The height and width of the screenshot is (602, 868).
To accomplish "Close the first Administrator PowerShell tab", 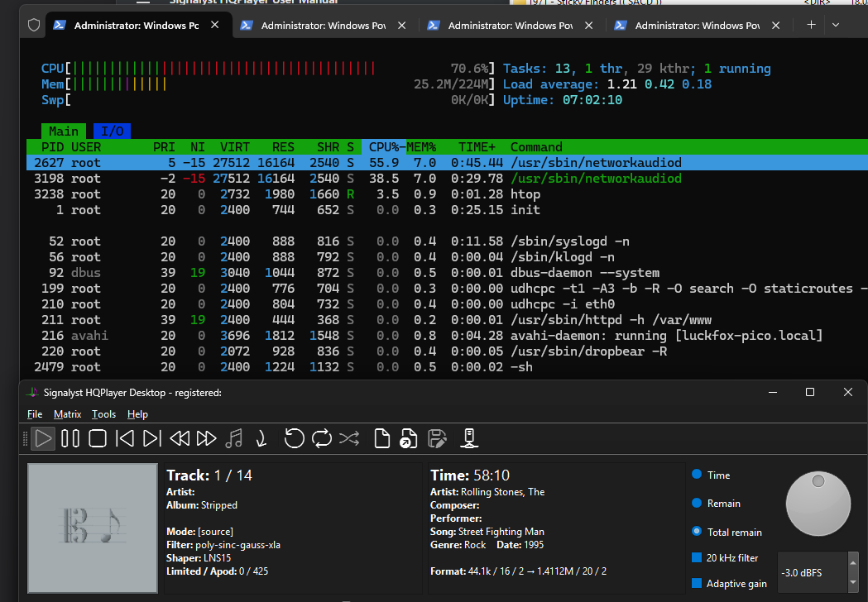I will tap(215, 25).
